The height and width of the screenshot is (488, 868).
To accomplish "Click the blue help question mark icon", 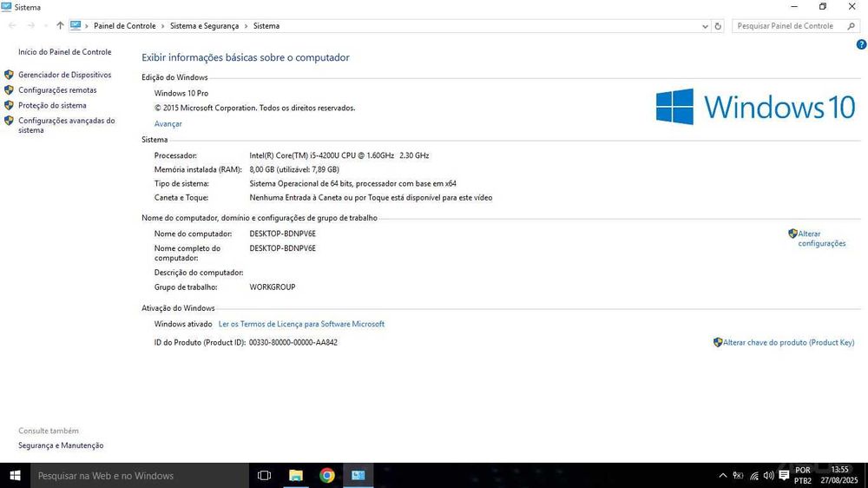I will point(861,45).
